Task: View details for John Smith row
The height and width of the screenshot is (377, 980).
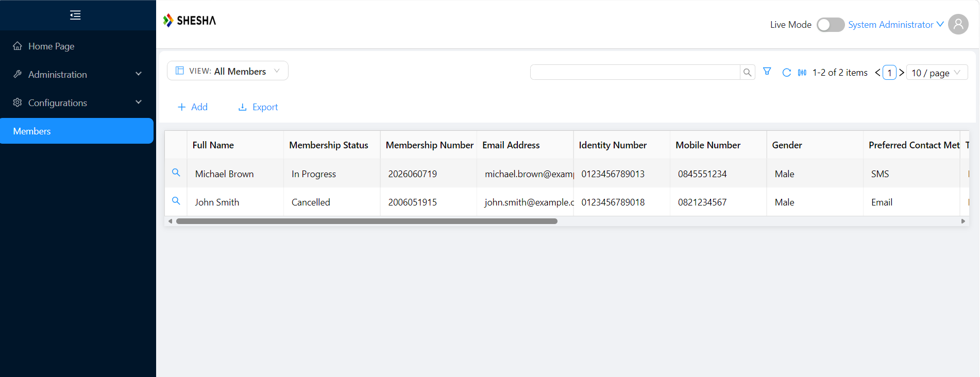Action: pos(176,201)
